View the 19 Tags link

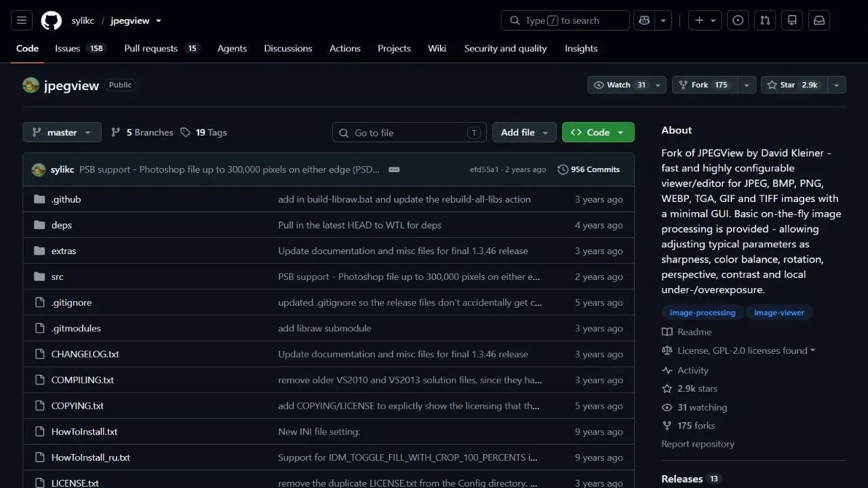click(203, 132)
